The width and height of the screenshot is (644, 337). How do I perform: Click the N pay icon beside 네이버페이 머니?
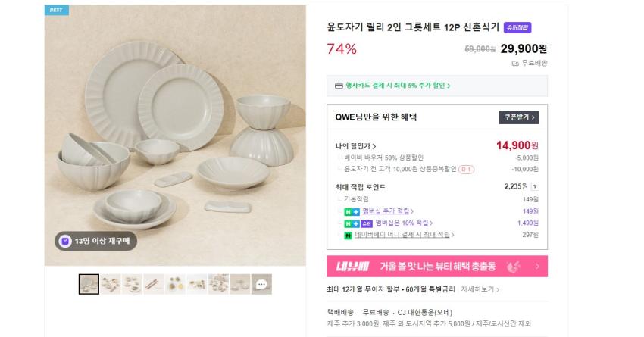(x=348, y=236)
